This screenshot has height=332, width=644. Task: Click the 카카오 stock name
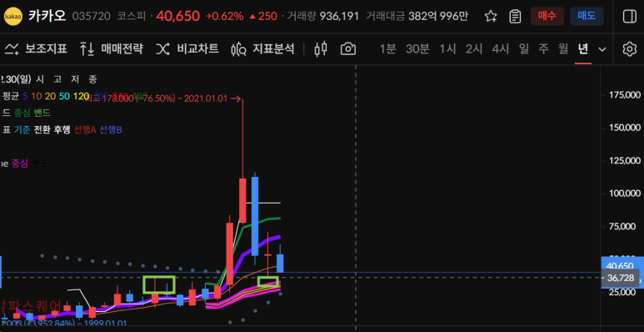(x=47, y=16)
